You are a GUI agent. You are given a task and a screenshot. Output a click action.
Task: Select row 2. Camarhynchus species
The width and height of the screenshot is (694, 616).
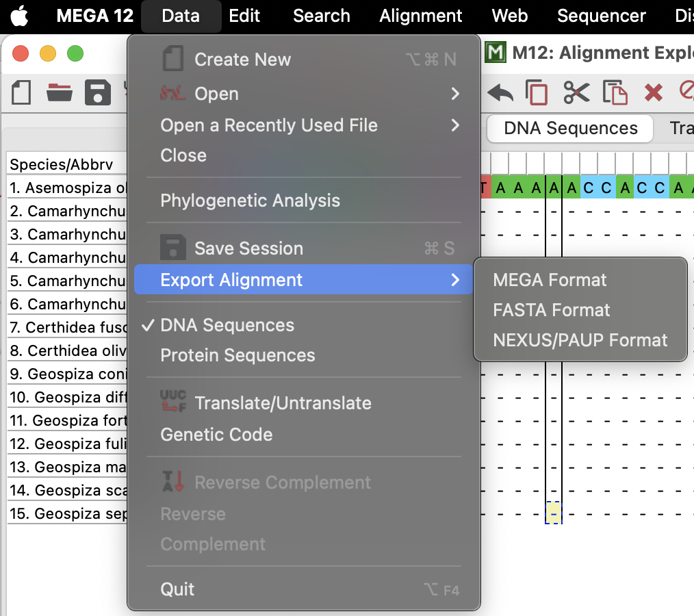click(67, 211)
